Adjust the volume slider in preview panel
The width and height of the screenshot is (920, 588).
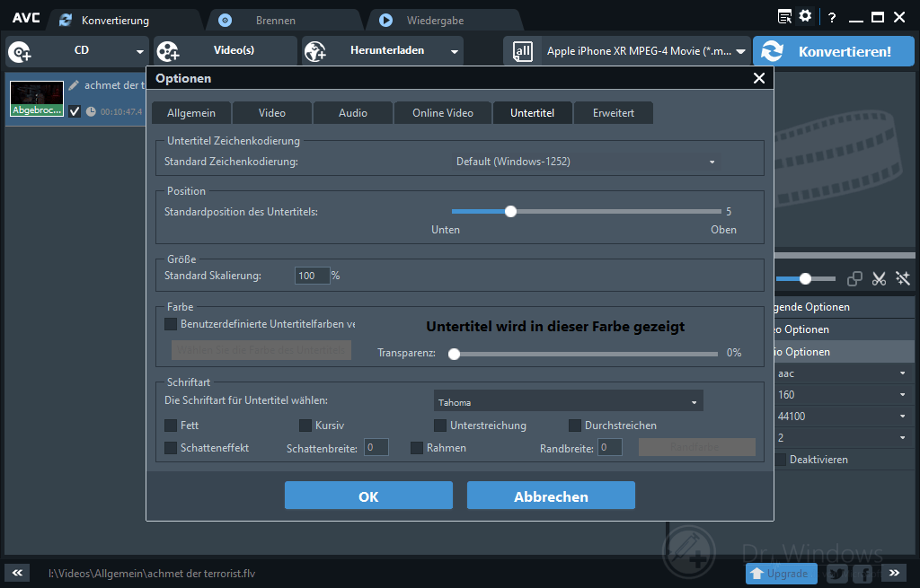(806, 279)
